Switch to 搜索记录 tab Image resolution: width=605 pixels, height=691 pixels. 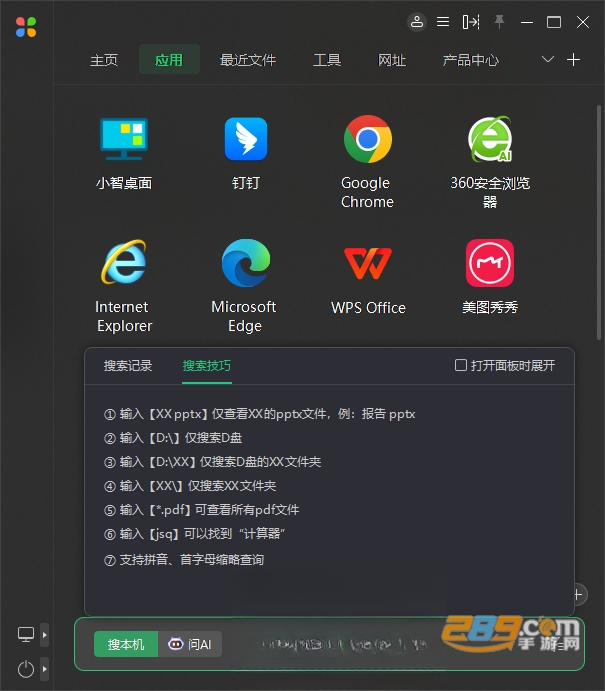point(128,365)
